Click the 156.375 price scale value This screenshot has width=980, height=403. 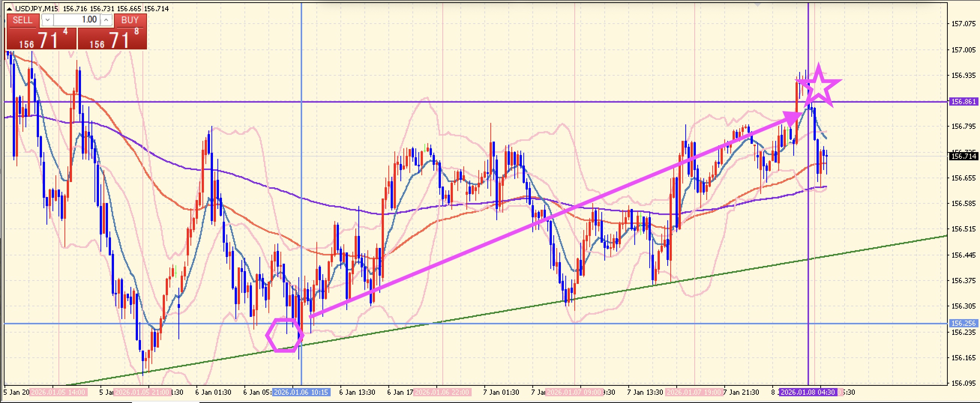point(963,281)
